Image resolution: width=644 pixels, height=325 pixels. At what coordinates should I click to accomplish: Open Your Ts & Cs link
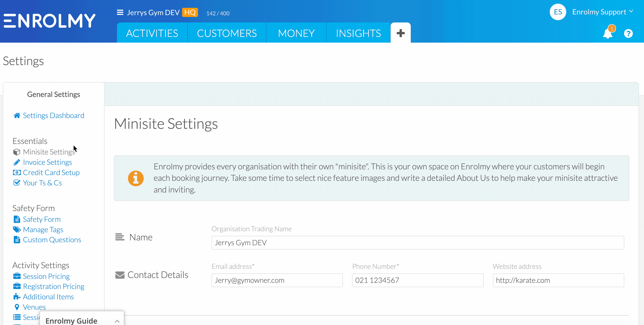42,183
